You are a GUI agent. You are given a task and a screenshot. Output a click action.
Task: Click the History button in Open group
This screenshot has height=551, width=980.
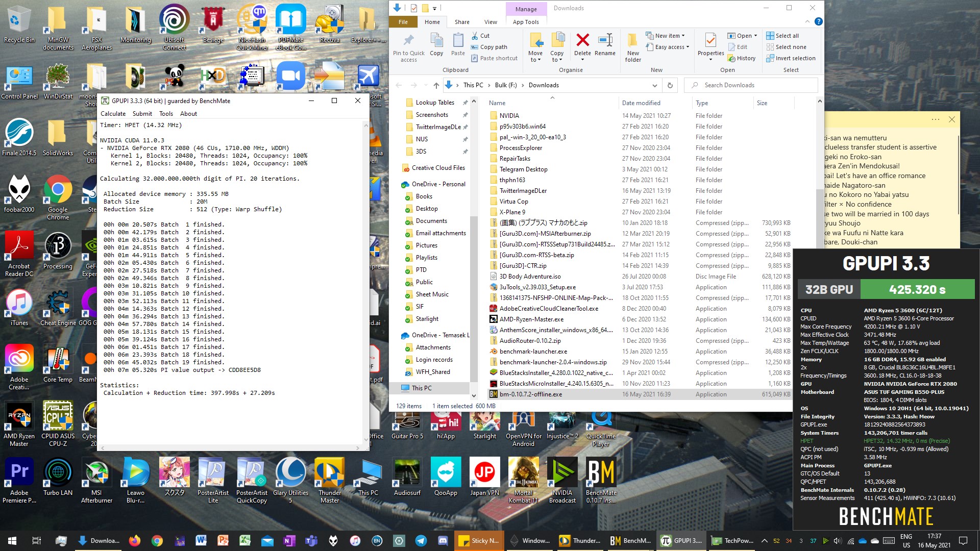coord(742,58)
